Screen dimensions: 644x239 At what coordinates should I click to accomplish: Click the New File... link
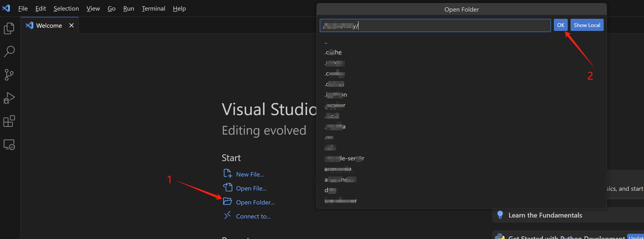(x=249, y=174)
